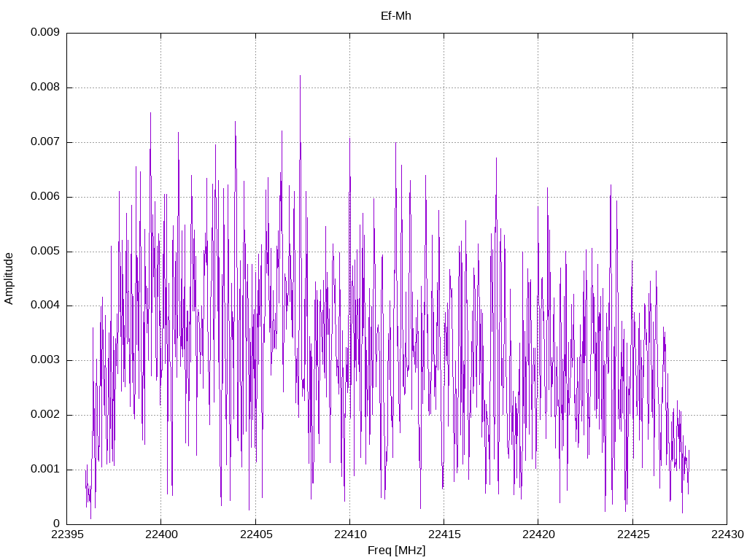Click the "Amplitude" y-axis label

9,279
